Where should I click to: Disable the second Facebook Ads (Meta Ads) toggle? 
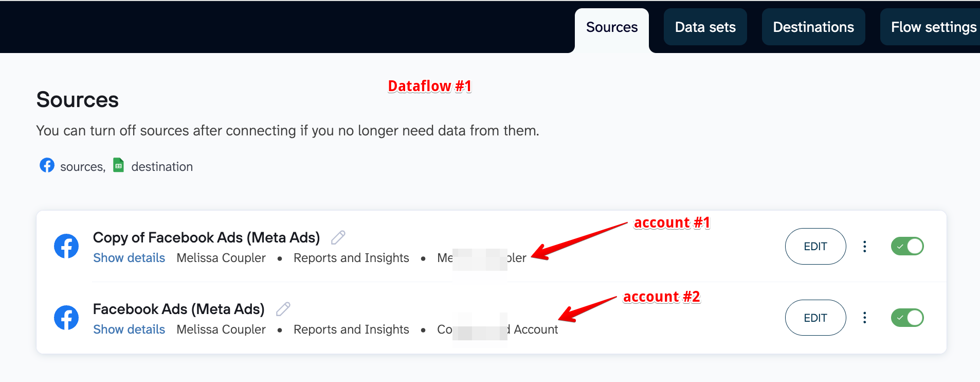[907, 318]
